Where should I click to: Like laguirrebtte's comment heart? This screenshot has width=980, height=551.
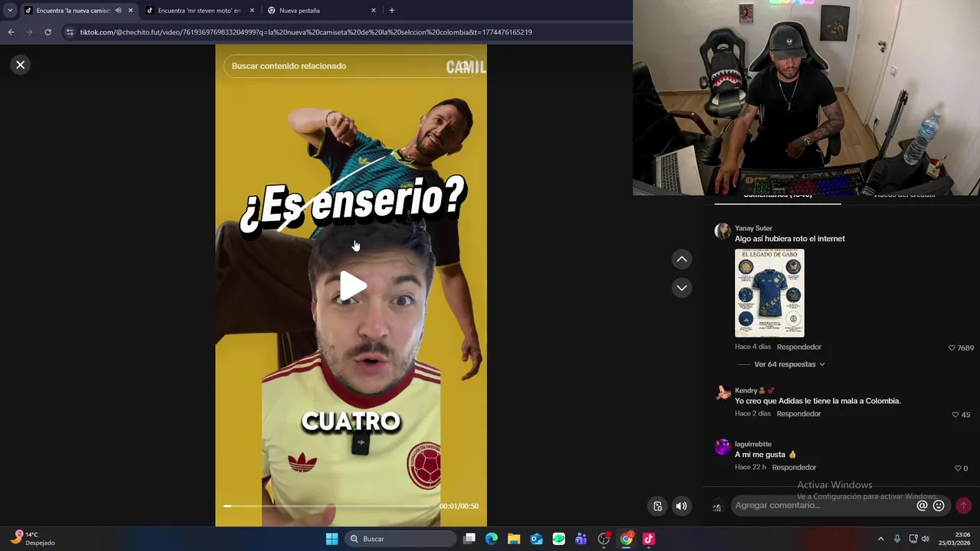(958, 468)
